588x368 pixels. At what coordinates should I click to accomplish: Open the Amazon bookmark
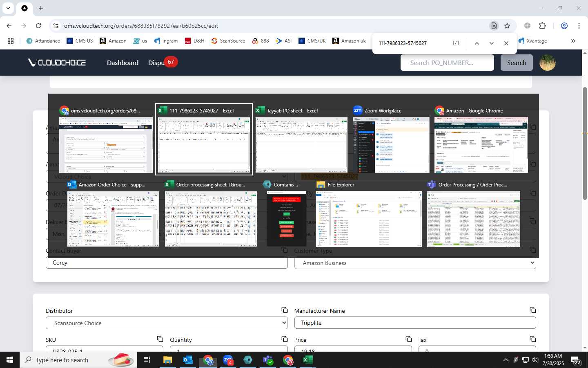coord(113,41)
